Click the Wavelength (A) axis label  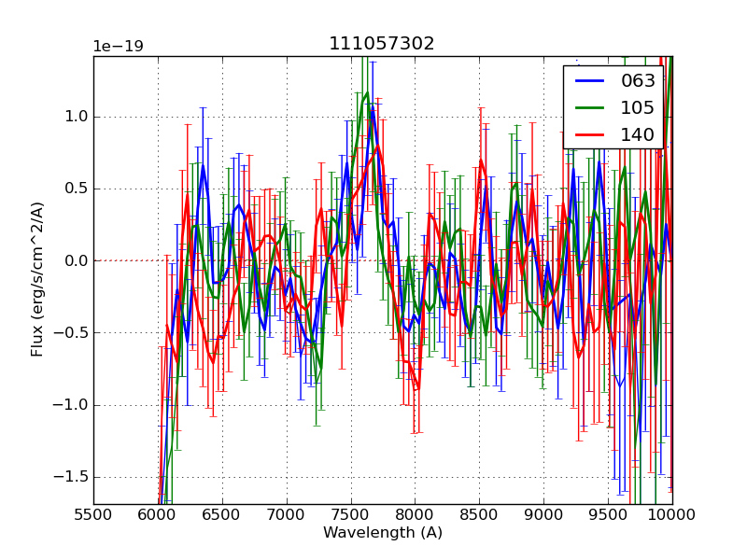[x=382, y=533]
